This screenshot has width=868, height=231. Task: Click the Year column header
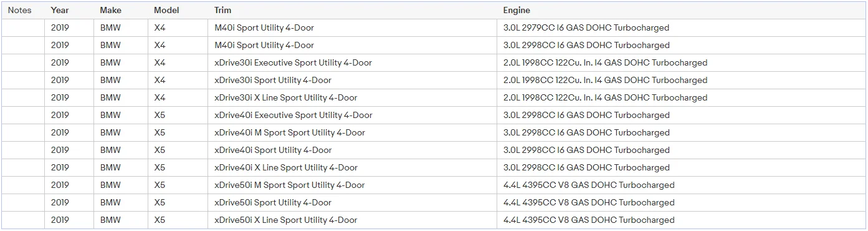tap(60, 11)
